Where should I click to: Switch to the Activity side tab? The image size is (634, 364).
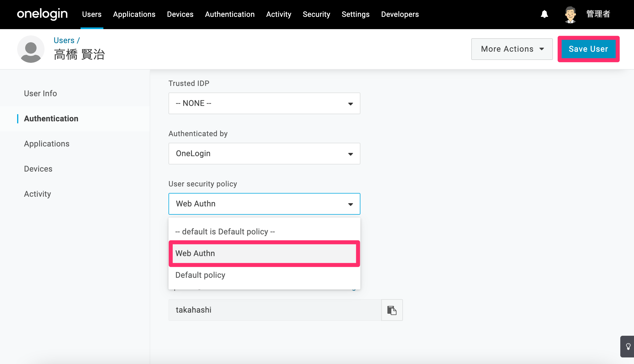(37, 194)
